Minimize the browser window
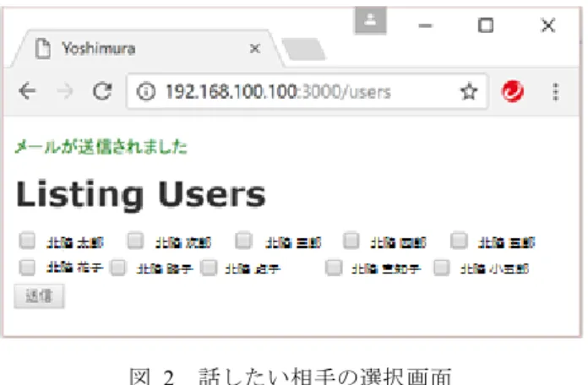 tap(426, 25)
